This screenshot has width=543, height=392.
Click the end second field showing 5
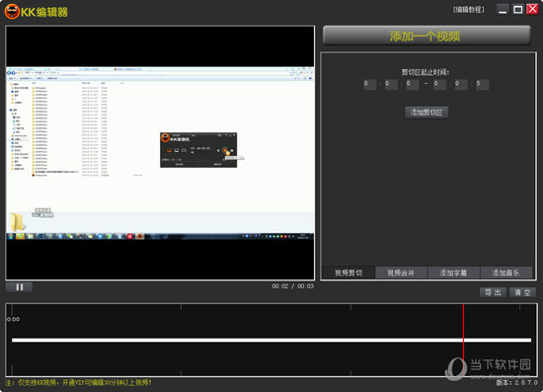pos(482,84)
